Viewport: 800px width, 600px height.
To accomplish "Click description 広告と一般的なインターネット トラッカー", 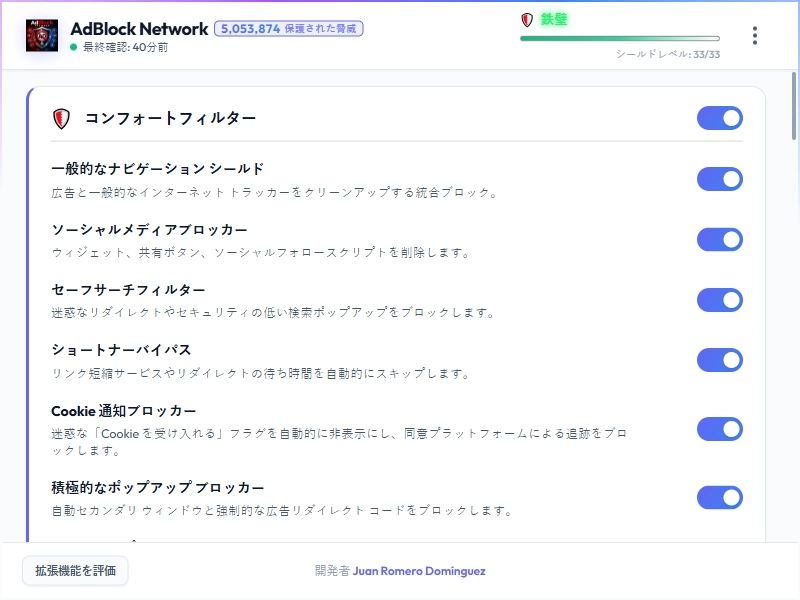I will point(274,193).
